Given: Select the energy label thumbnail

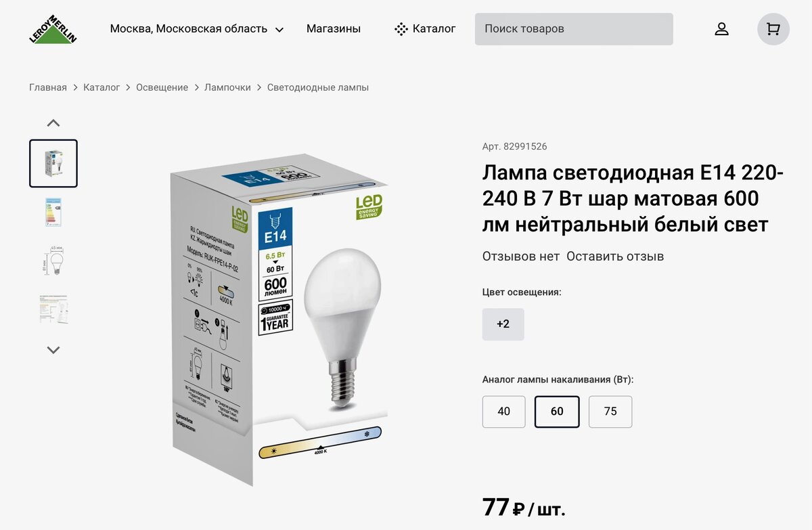Looking at the screenshot, I should click(x=53, y=212).
